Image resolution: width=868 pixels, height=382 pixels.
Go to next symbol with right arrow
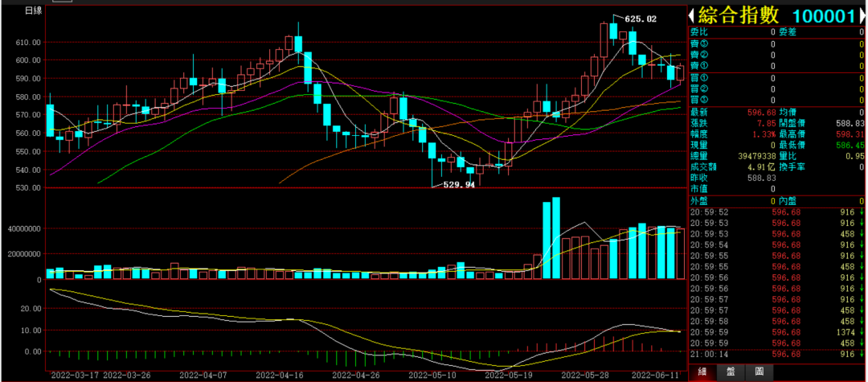pos(862,15)
